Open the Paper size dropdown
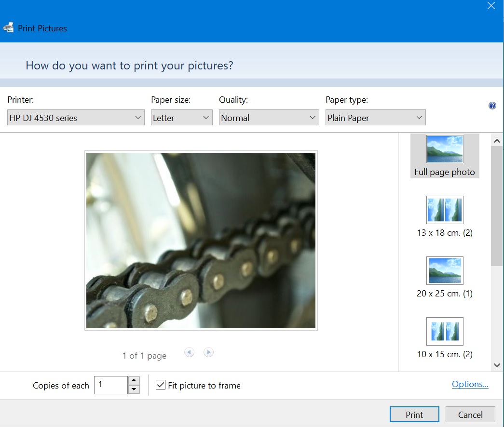The image size is (504, 429). (182, 118)
